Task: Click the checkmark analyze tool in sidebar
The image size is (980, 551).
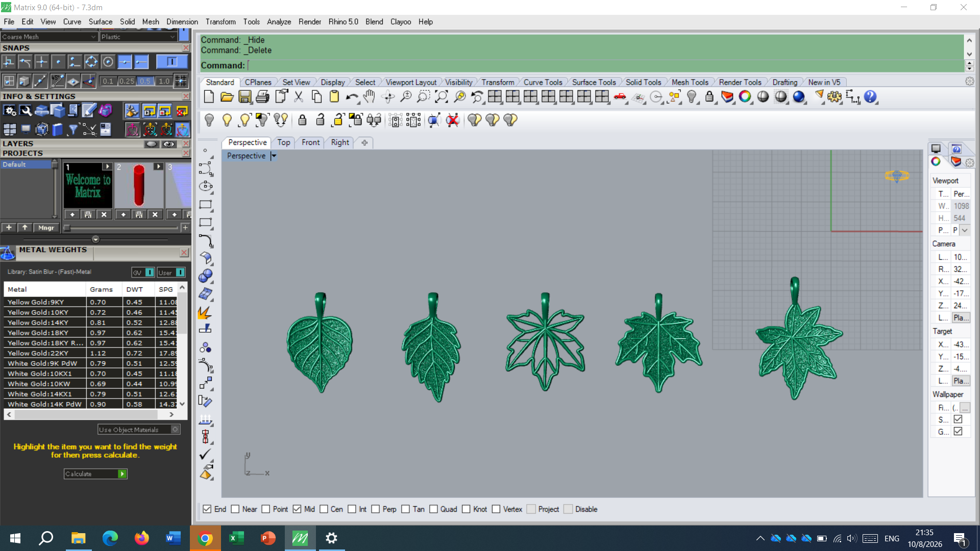Action: [206, 454]
